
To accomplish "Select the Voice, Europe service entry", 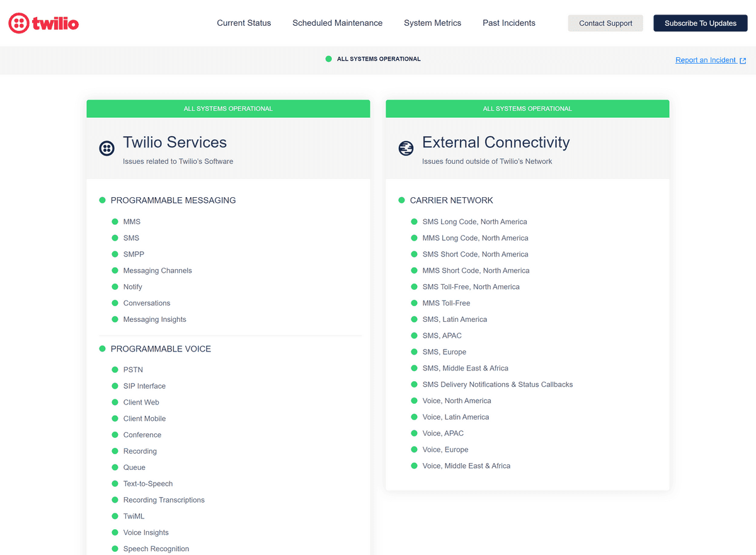I will (x=445, y=449).
